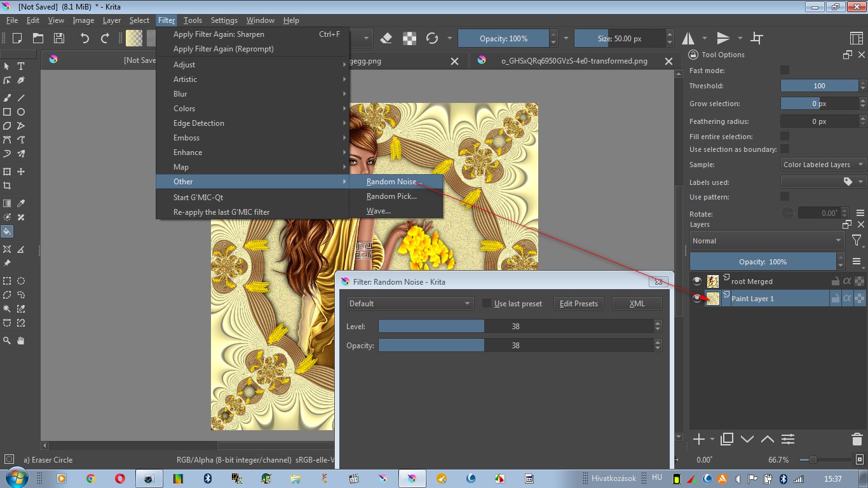
Task: Select the Pan hand tool
Action: click(21, 341)
